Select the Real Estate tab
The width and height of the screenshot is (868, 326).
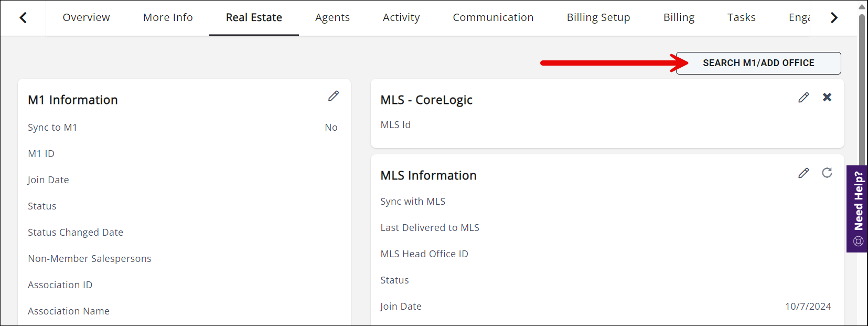[x=254, y=17]
